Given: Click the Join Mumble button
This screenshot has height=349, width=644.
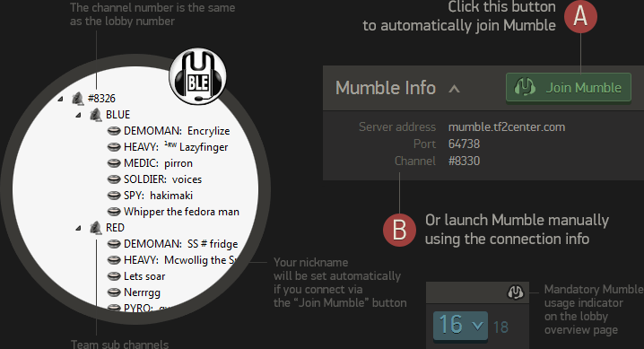Looking at the screenshot, I should (569, 87).
